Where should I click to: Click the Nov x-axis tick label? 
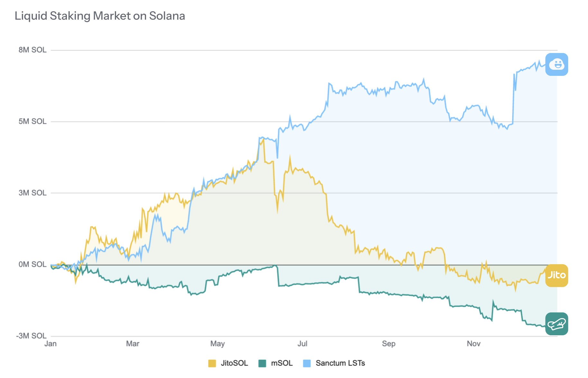click(473, 344)
